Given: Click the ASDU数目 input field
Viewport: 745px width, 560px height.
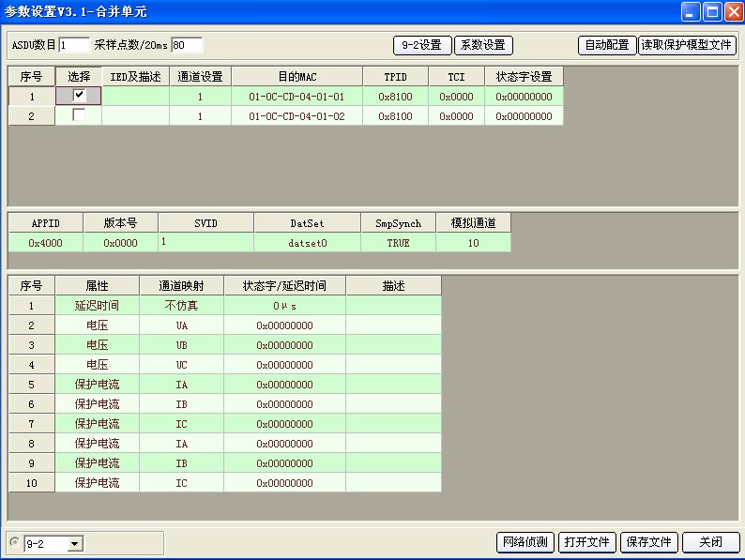Looking at the screenshot, I should pos(74,45).
